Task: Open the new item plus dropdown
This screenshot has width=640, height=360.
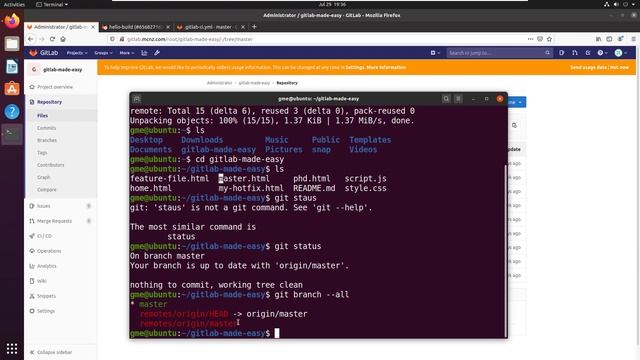Action: click(435, 53)
